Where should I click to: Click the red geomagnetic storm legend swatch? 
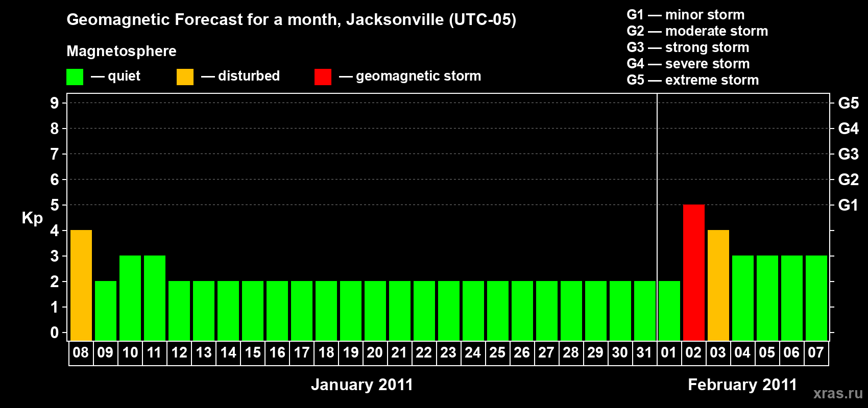323,77
